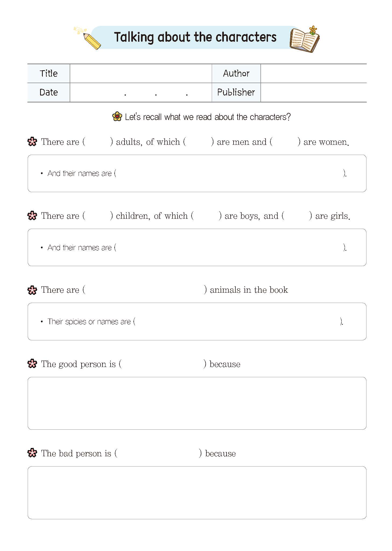This screenshot has height=551, width=392.
Task: Click the blank Title field
Action: [141, 73]
